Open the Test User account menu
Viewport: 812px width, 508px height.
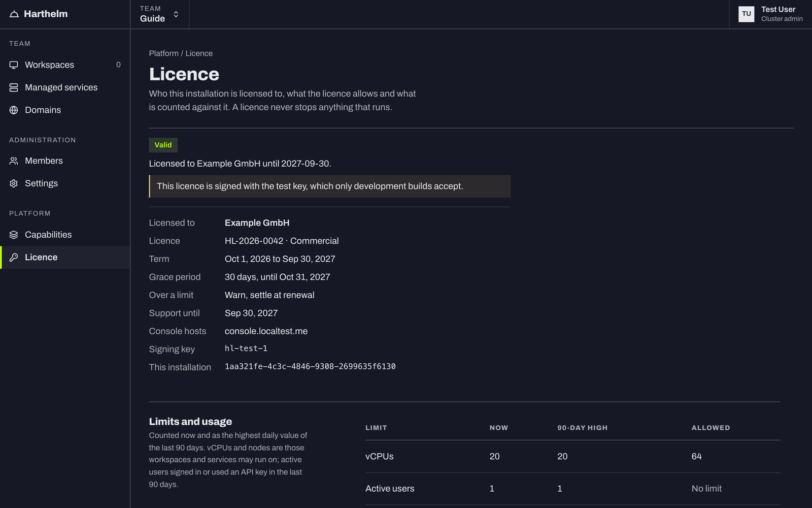[x=770, y=14]
